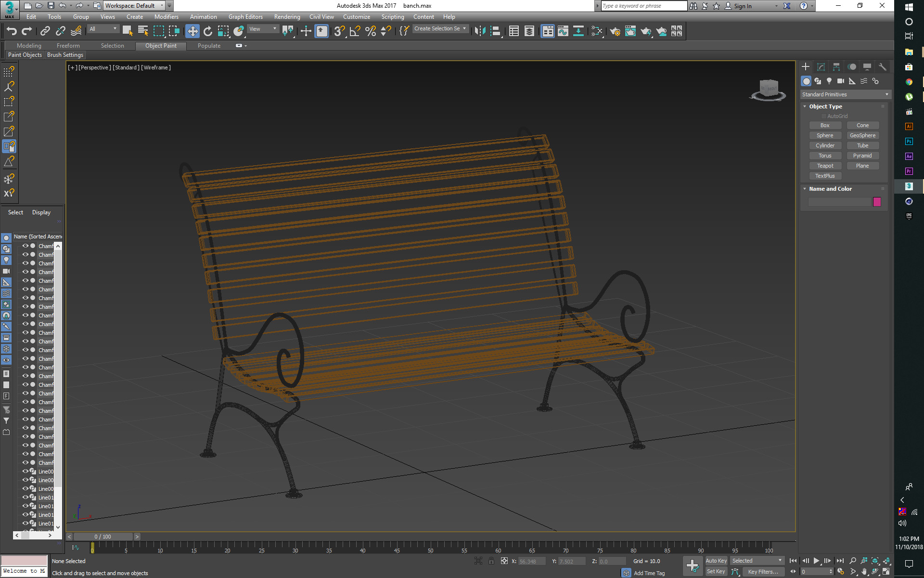The height and width of the screenshot is (578, 924).
Task: Open the Modifiers menu
Action: click(x=167, y=17)
